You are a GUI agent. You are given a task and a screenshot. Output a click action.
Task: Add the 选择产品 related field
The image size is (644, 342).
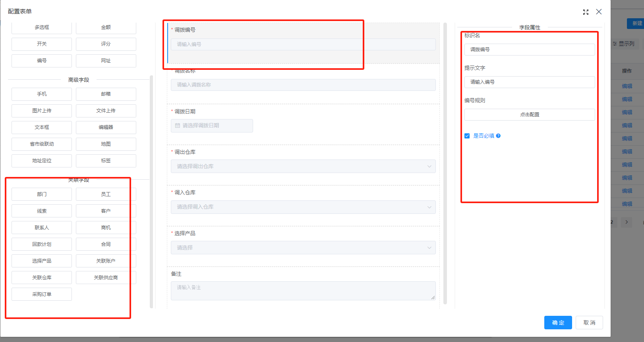tap(42, 261)
